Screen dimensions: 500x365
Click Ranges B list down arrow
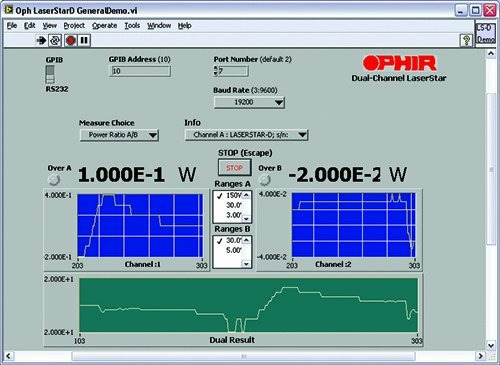(x=246, y=264)
